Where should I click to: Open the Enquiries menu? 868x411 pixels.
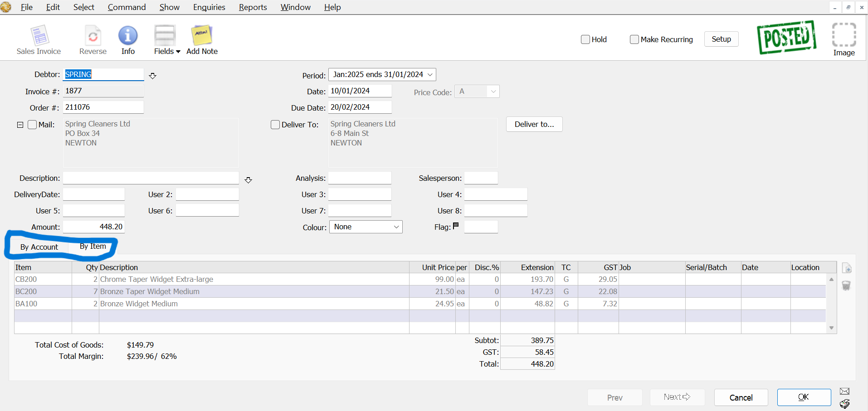(209, 7)
